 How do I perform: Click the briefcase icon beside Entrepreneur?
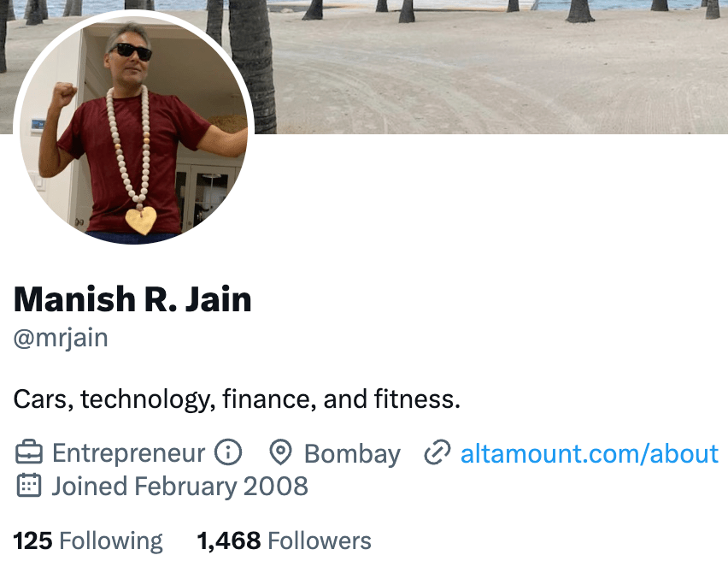click(x=29, y=452)
